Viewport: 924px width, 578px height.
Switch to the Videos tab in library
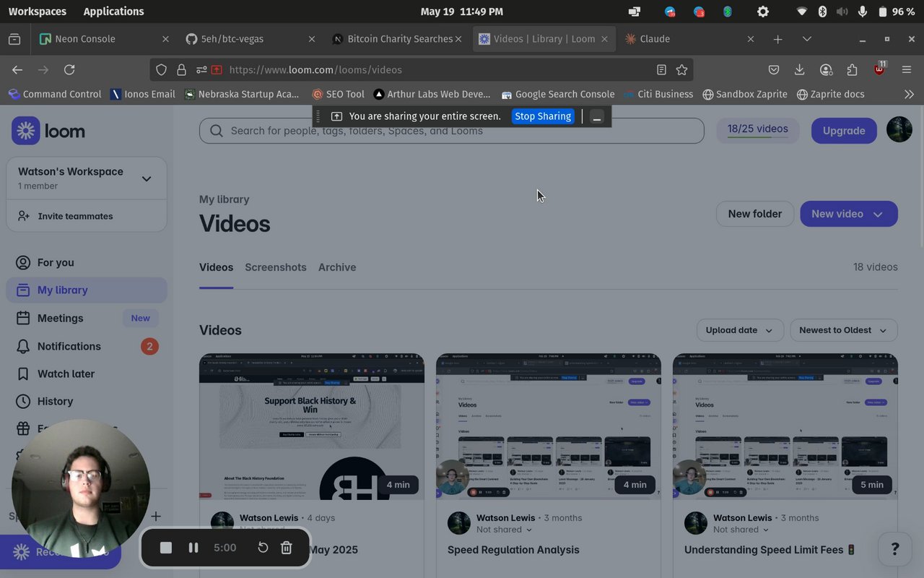click(216, 267)
